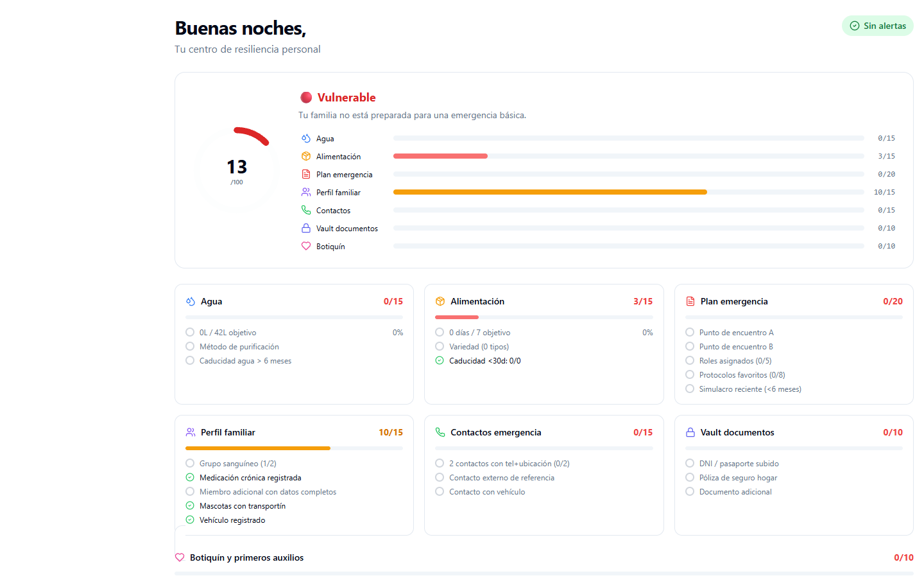Check the Grupo sanguíneo checkbox
The height and width of the screenshot is (578, 924).
[x=190, y=462]
